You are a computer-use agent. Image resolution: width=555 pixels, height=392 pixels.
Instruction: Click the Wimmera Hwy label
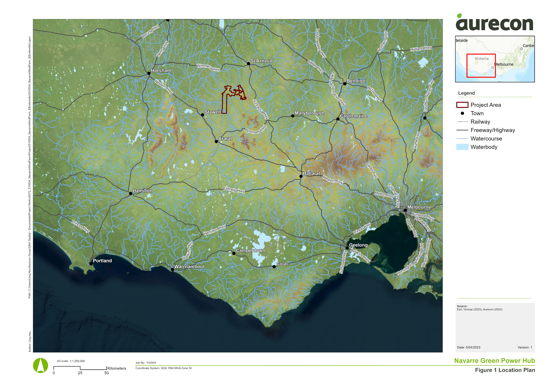[208, 68]
